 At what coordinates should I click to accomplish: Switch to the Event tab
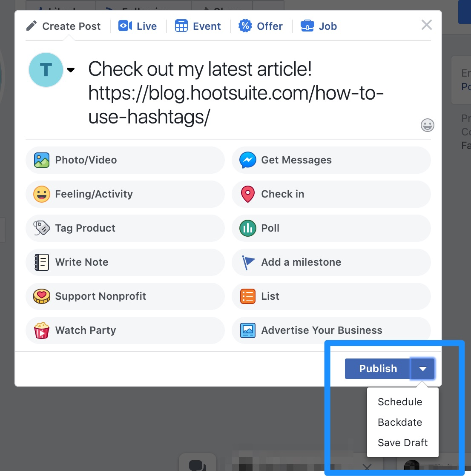(x=198, y=26)
